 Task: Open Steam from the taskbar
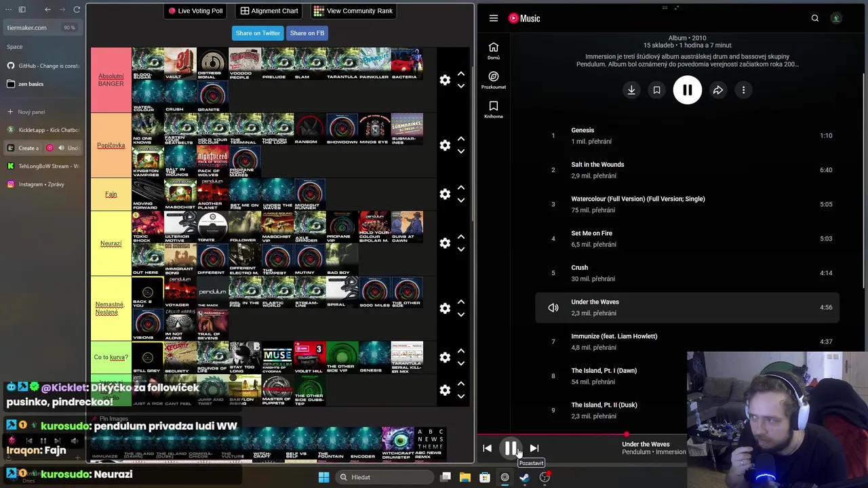point(524,477)
